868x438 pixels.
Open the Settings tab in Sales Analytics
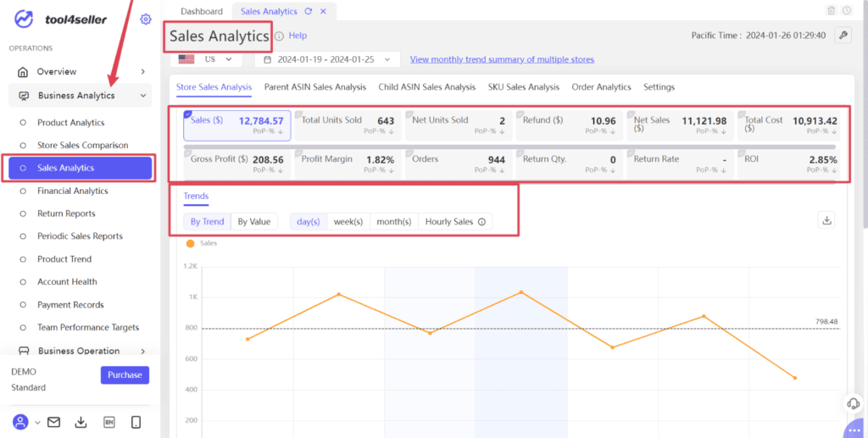tap(659, 86)
